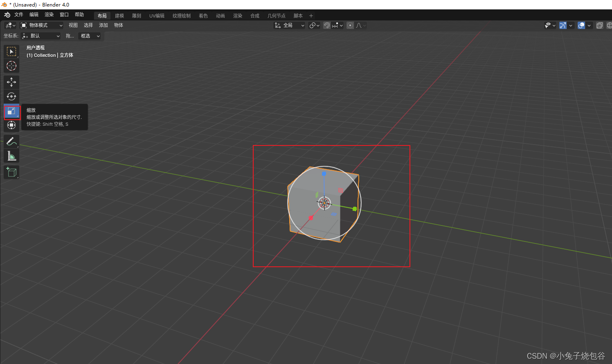This screenshot has width=612, height=364.
Task: Click the blue Z-axis scale handle
Action: click(324, 174)
